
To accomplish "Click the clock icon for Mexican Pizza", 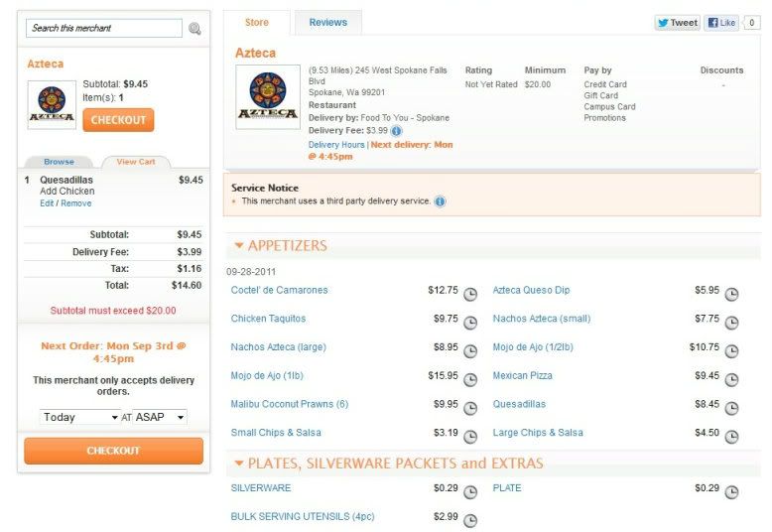I will (x=732, y=380).
